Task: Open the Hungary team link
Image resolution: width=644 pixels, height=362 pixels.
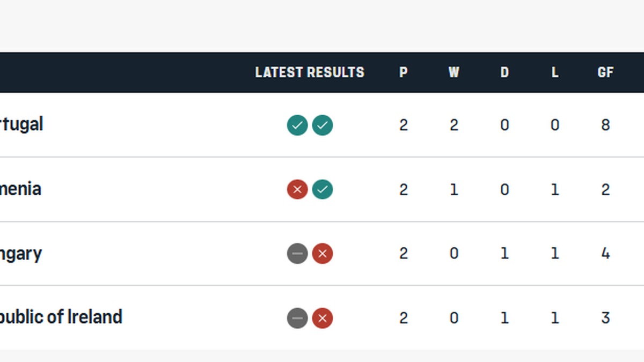Action: 20,253
